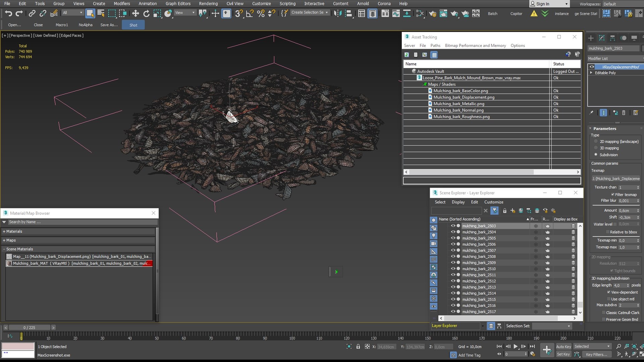Collapse the Parameters rollout

pyautogui.click(x=590, y=128)
